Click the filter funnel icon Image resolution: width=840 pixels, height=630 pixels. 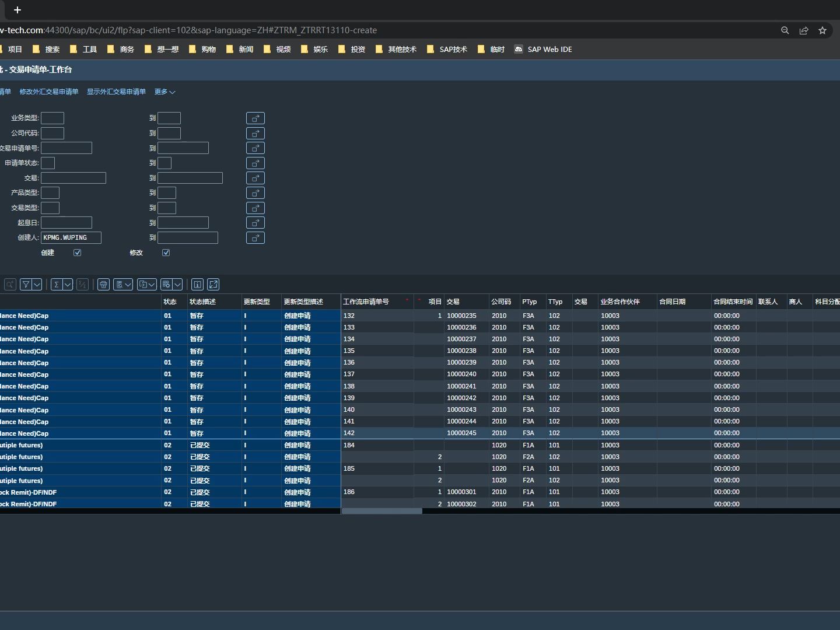pyautogui.click(x=26, y=285)
